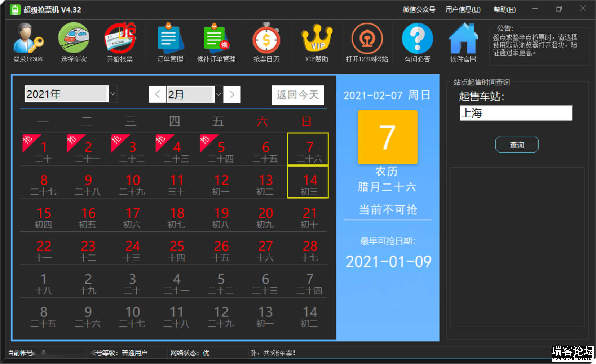Click the 有问必答 question mark icon
The image size is (596, 364).
[417, 43]
